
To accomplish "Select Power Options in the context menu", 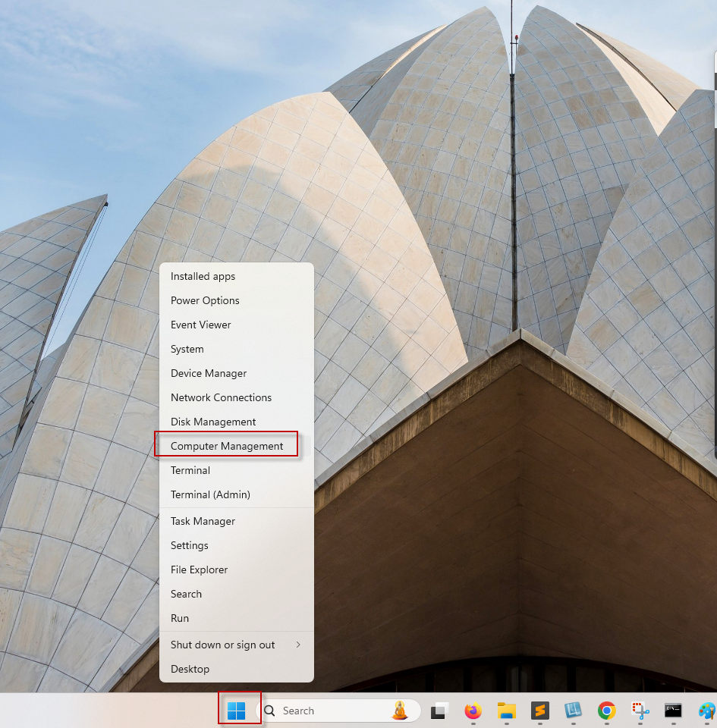I will coord(237,300).
